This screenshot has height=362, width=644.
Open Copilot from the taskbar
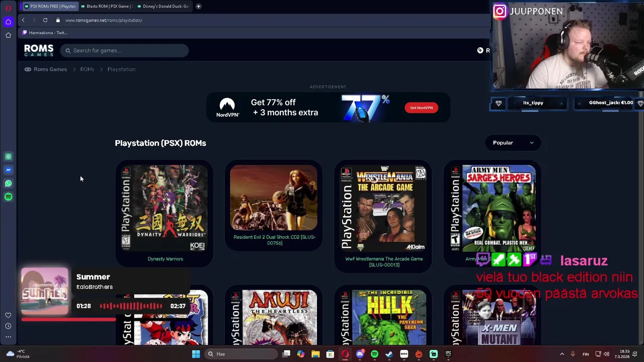click(301, 354)
